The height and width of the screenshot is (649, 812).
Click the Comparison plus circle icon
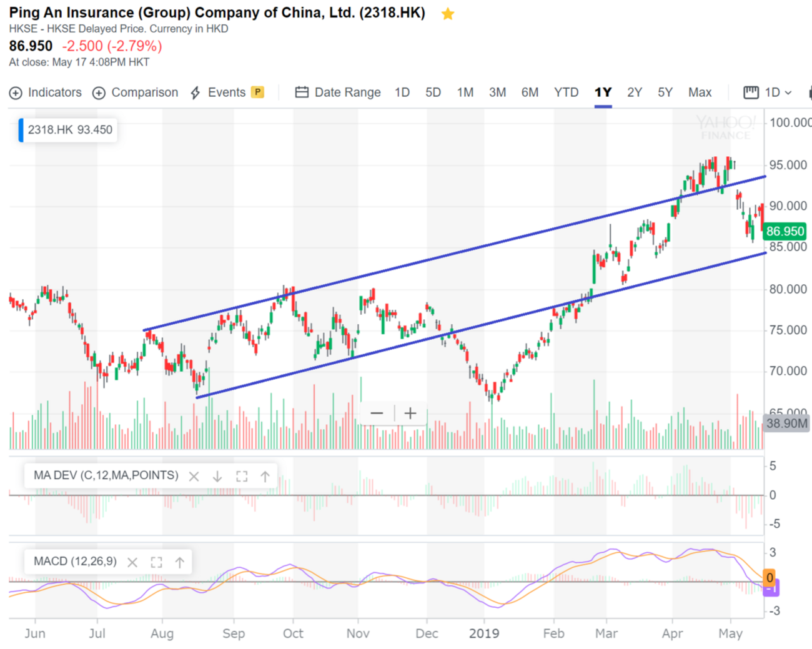point(99,93)
